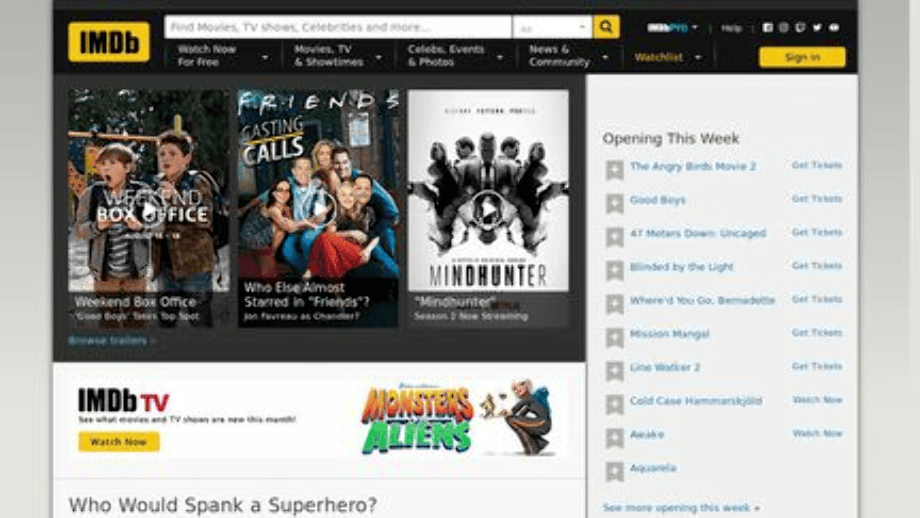Get Tickets for Mission Mangal

[x=817, y=333]
